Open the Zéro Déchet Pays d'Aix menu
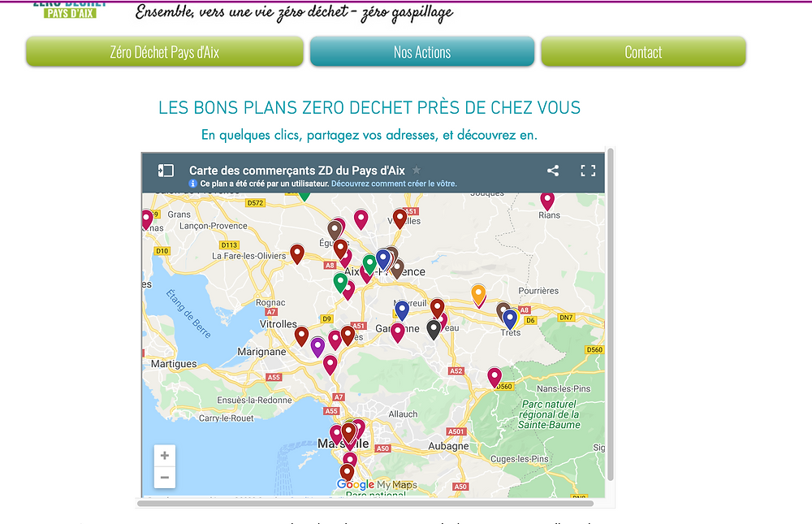Image resolution: width=812 pixels, height=524 pixels. [x=165, y=52]
